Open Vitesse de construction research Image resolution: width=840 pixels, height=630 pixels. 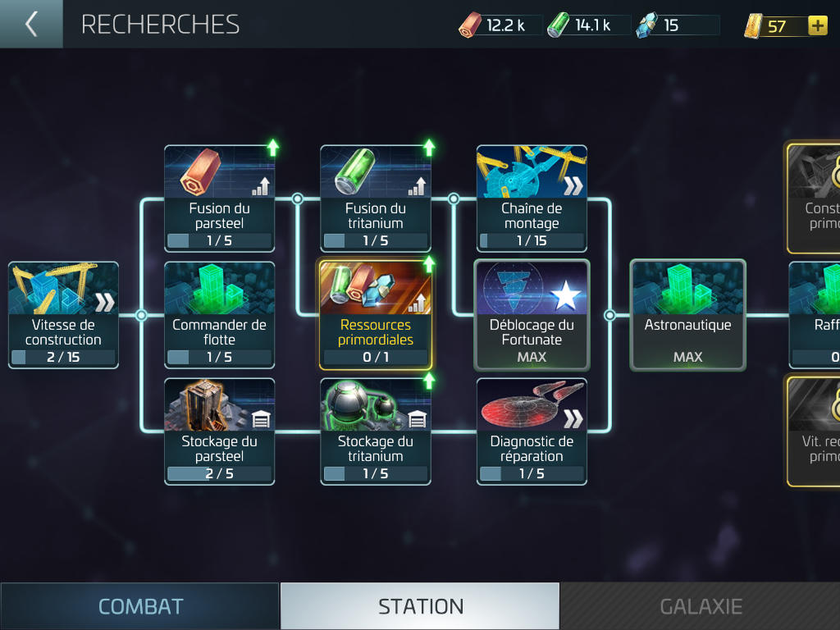pos(63,315)
